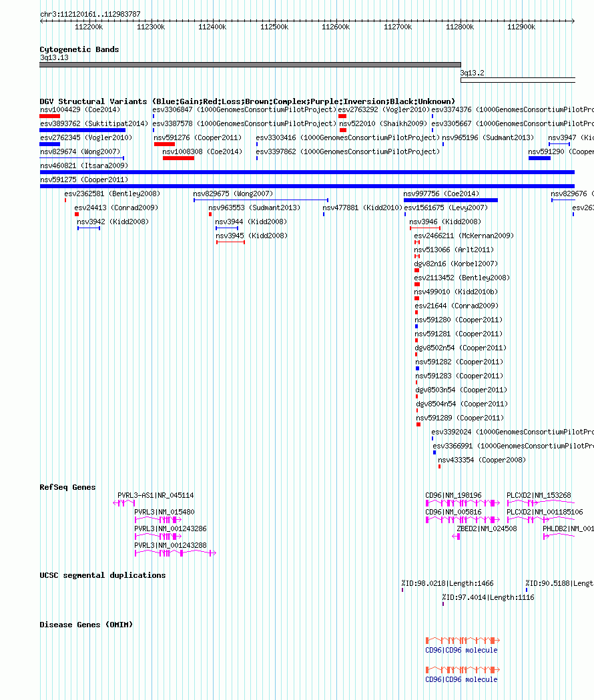Click the nsv591289 (Cooper2011) label
594x700 pixels.
pos(460,418)
